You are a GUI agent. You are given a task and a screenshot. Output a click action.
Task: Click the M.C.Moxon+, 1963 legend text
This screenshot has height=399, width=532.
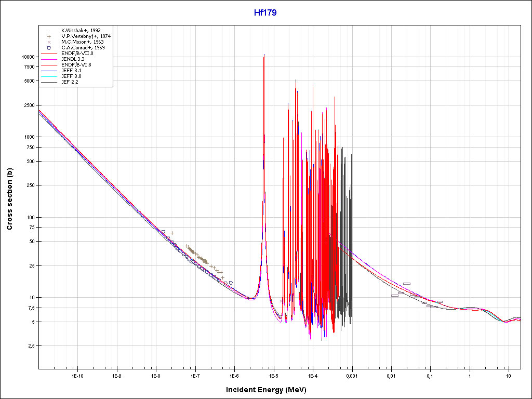pyautogui.click(x=83, y=42)
